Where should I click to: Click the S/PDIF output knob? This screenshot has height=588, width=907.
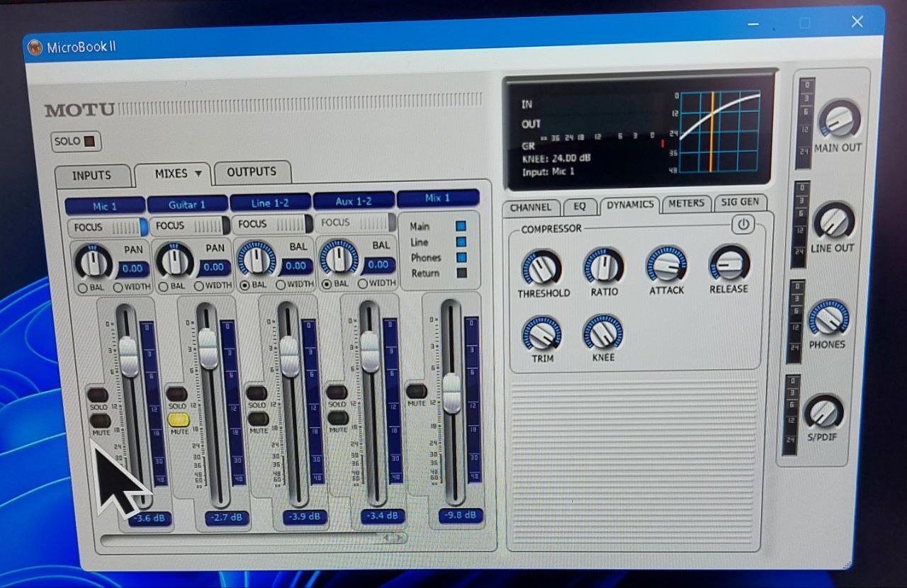click(824, 412)
